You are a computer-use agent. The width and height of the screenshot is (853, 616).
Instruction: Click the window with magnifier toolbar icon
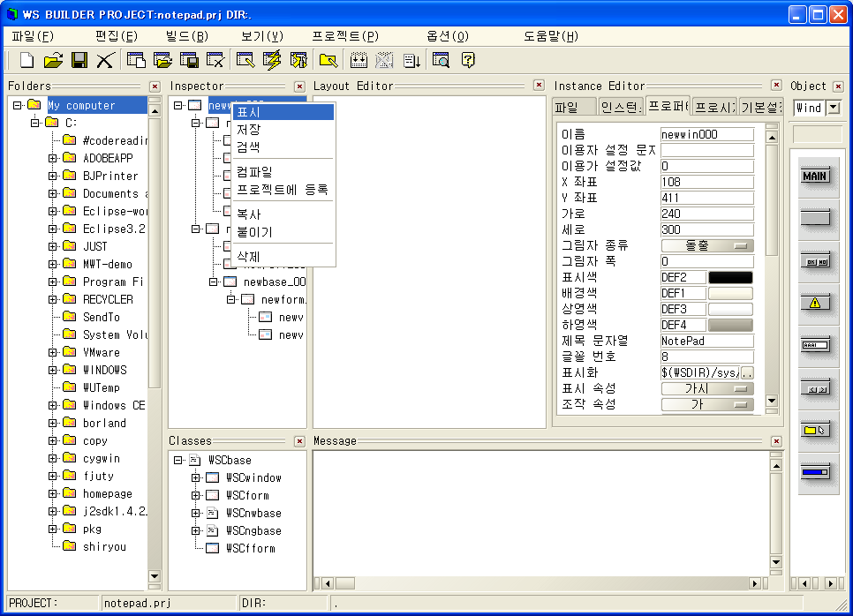click(441, 60)
